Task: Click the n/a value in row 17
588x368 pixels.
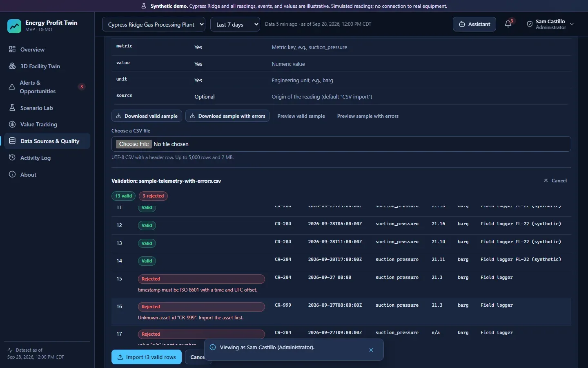Action: click(x=436, y=332)
